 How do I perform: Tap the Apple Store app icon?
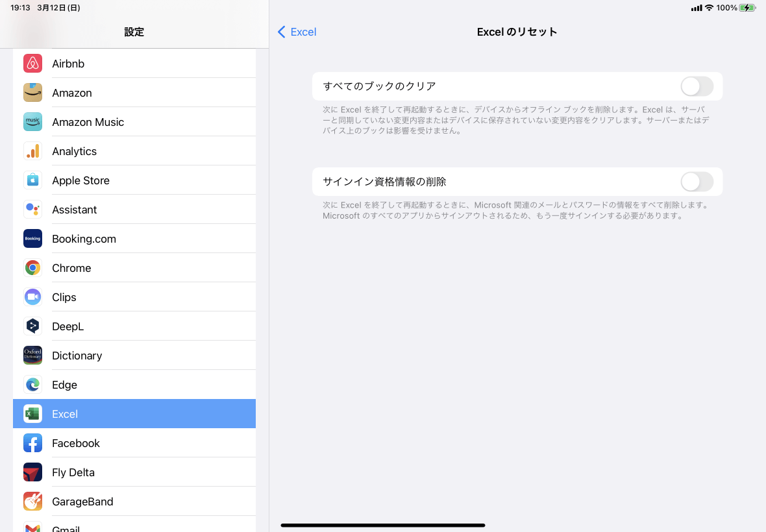tap(32, 180)
